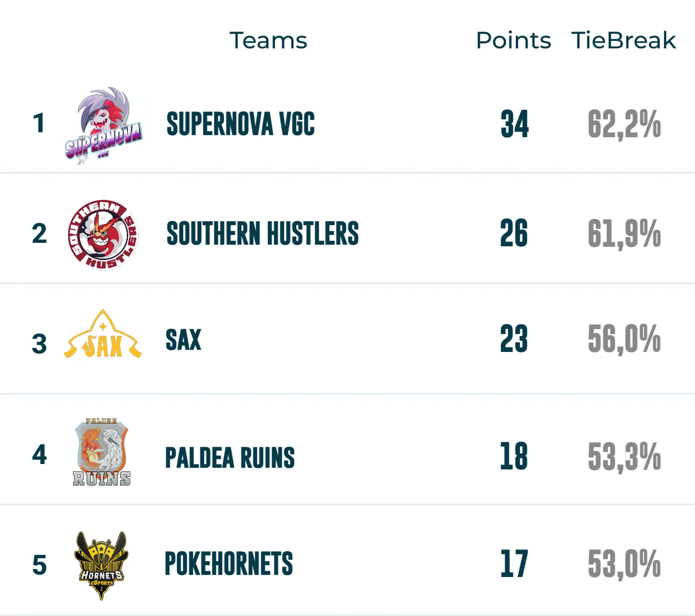Open the SOUTHERN HUSTLERS team name
This screenshot has width=695, height=616.
pos(263,233)
